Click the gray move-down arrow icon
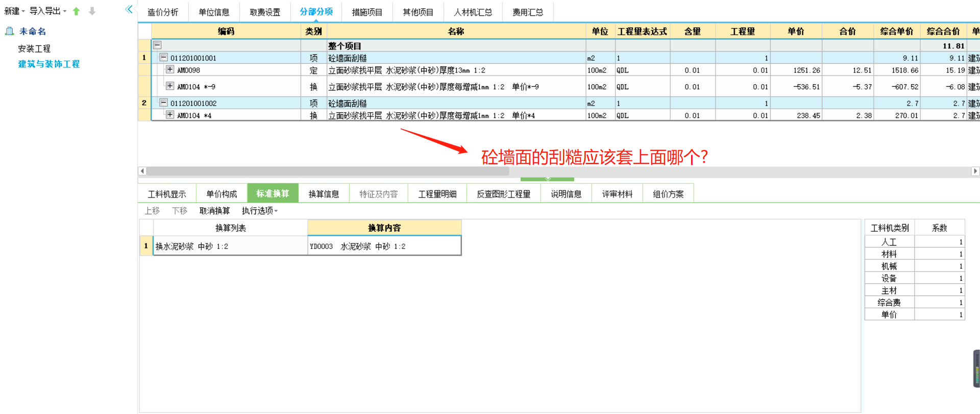The height and width of the screenshot is (414, 980). tap(92, 11)
